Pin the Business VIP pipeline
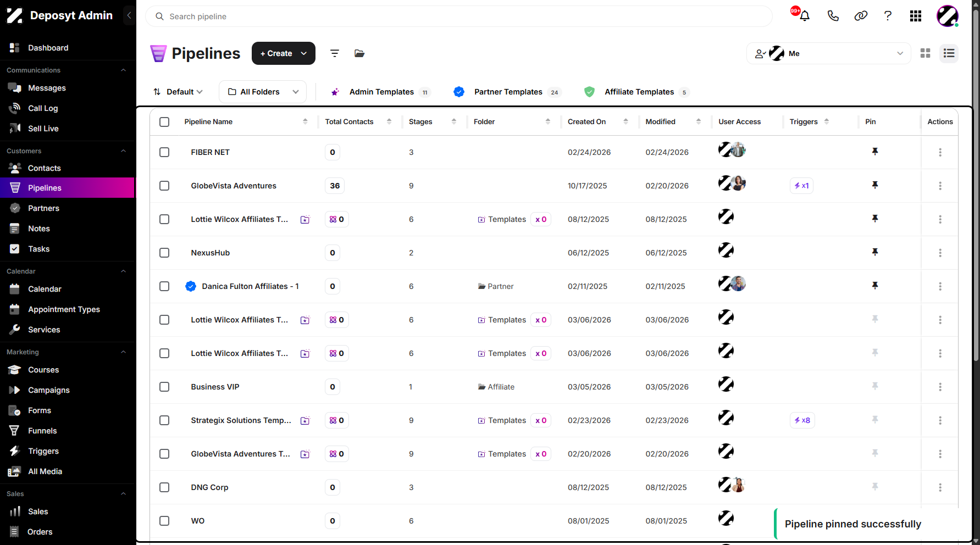Screen dimensions: 980x545 pyautogui.click(x=875, y=386)
